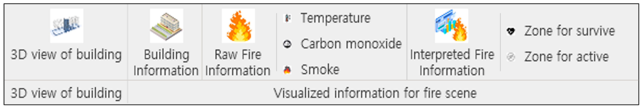644x108 pixels.
Task: Click the upper 3D view of building label
Action: pyautogui.click(x=66, y=54)
